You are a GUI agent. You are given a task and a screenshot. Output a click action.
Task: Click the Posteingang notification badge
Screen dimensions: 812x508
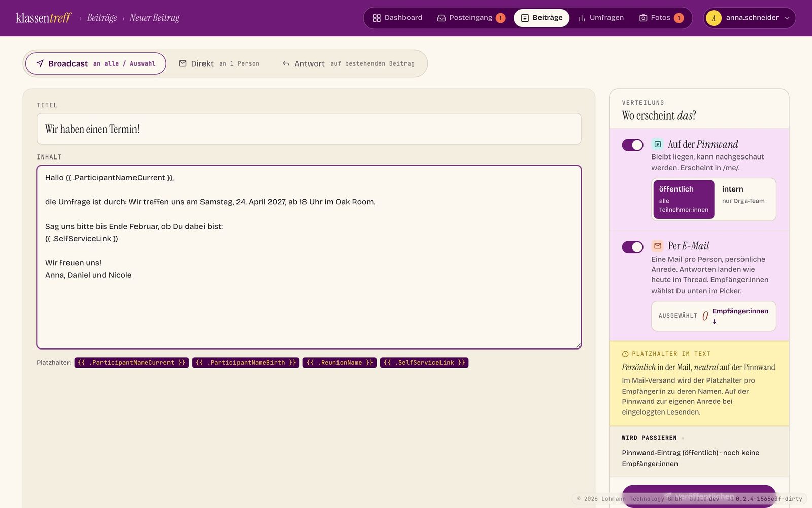click(x=500, y=18)
